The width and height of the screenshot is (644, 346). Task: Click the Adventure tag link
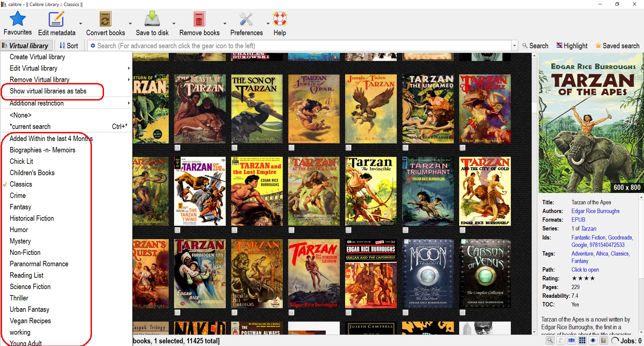click(x=582, y=254)
